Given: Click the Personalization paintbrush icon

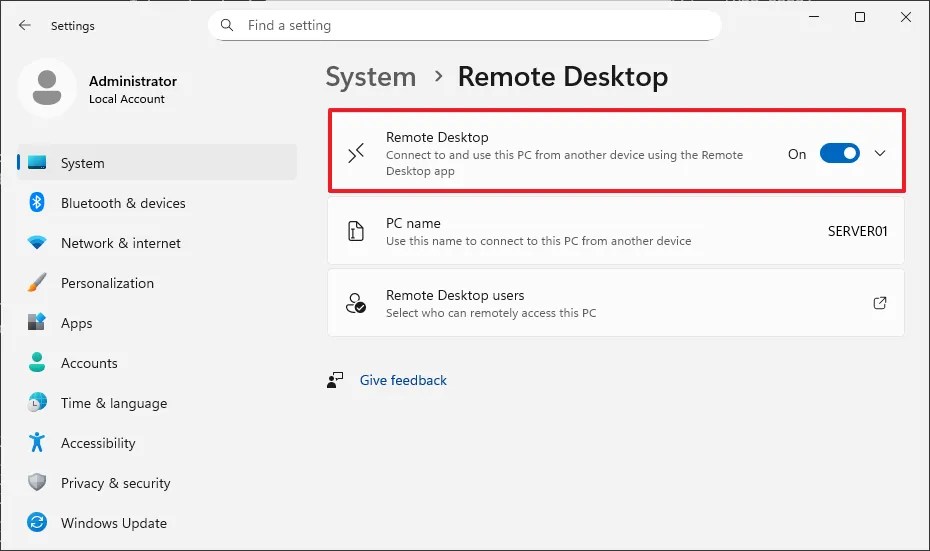Looking at the screenshot, I should click(x=37, y=282).
